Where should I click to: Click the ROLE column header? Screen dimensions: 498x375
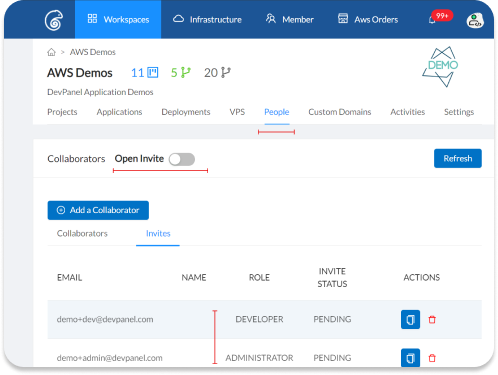point(259,278)
